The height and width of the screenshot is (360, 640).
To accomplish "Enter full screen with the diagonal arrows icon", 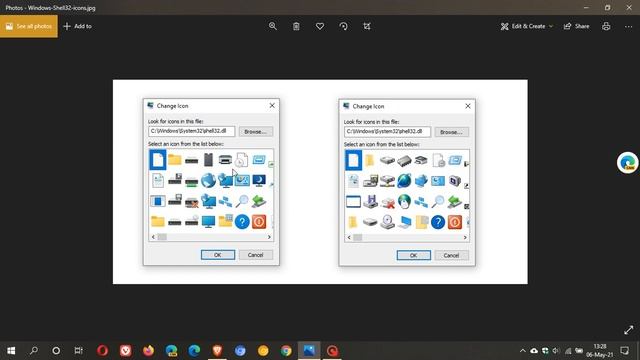I will coord(629,330).
